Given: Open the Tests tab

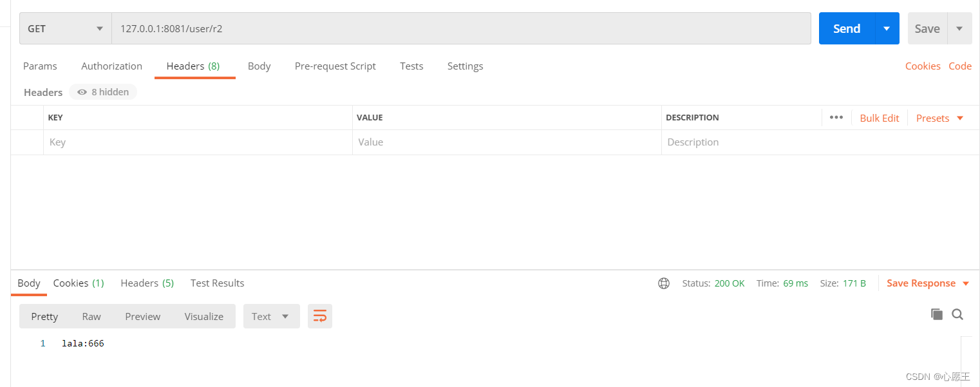Looking at the screenshot, I should click(x=411, y=66).
